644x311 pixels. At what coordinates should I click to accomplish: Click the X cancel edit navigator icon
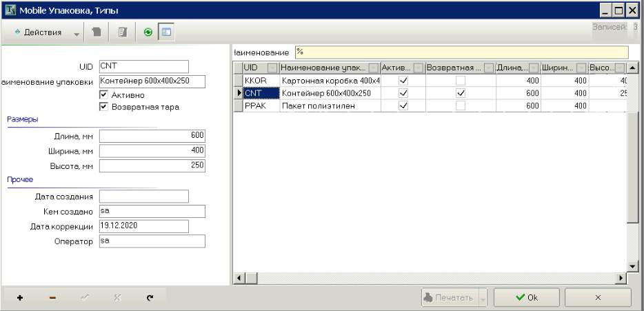[117, 298]
